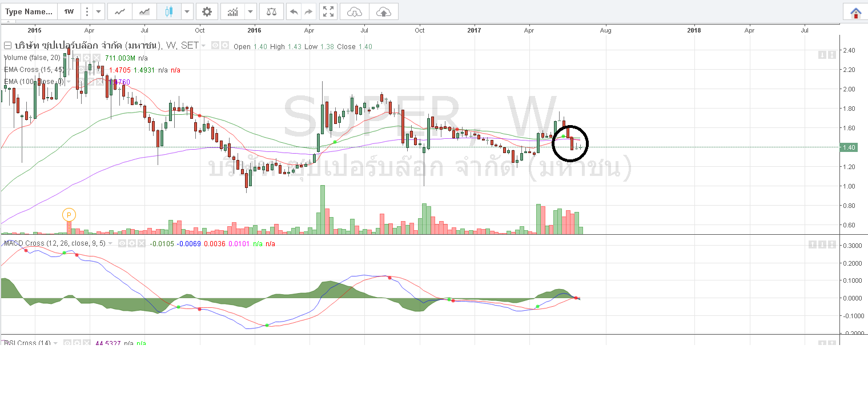Open MACD Cross settings gear
868x401 pixels.
tap(132, 243)
